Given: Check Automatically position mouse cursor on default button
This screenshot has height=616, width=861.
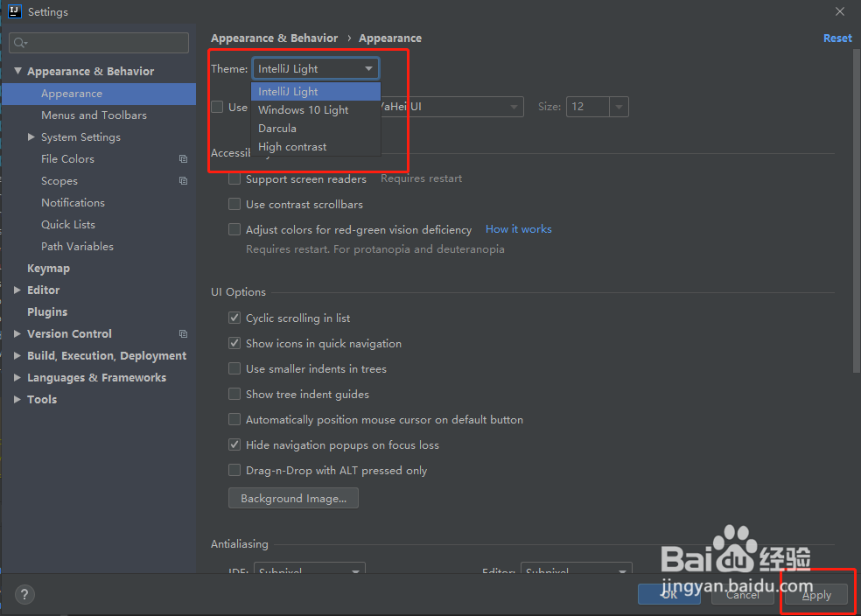Looking at the screenshot, I should (234, 419).
